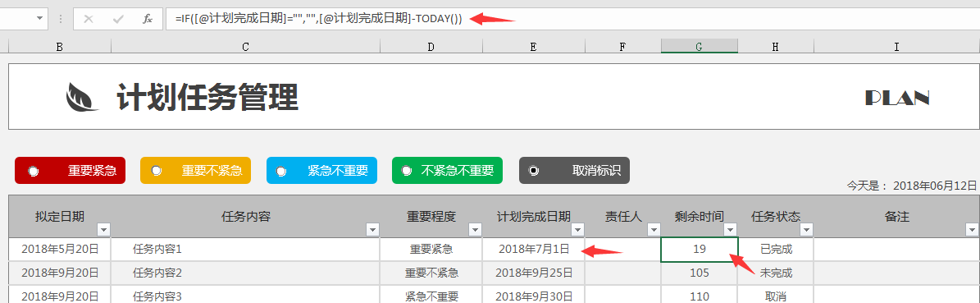Click the 紧急不重要 cell in third row
980x303 pixels.
431,296
